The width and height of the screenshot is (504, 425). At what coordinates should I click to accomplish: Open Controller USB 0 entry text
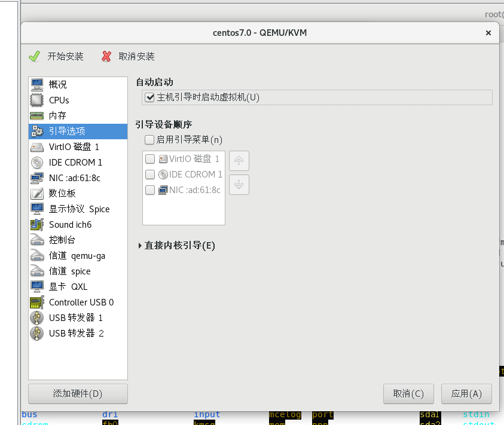tap(81, 302)
